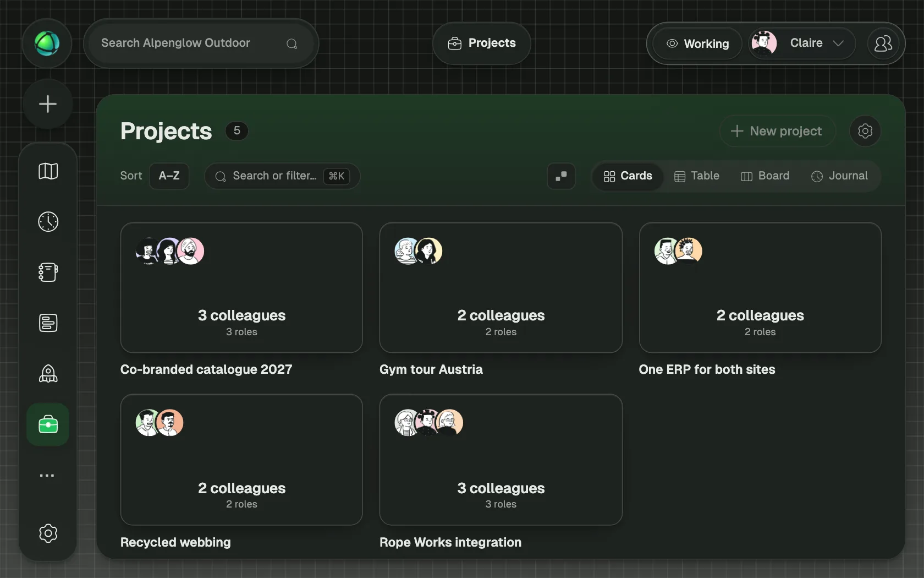Open the map icon in the sidebar
924x578 pixels.
coord(48,171)
